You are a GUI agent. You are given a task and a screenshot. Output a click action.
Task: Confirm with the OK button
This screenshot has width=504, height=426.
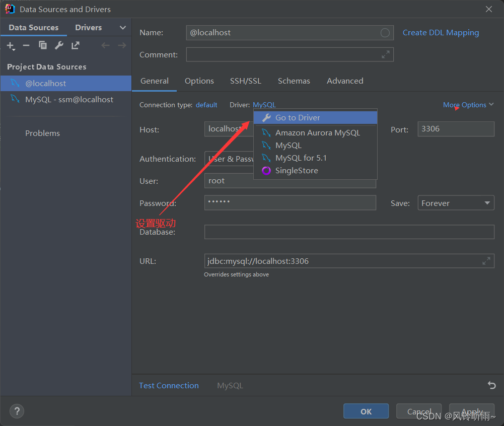tap(366, 411)
